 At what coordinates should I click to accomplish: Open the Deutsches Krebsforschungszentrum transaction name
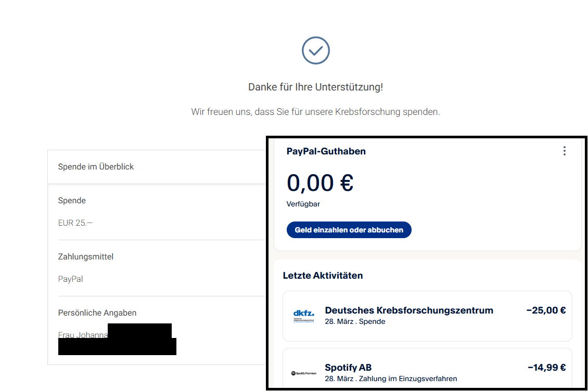point(409,310)
